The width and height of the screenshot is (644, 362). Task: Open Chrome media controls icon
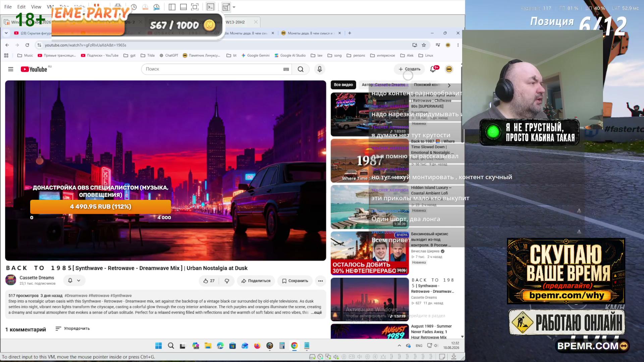pos(438,45)
